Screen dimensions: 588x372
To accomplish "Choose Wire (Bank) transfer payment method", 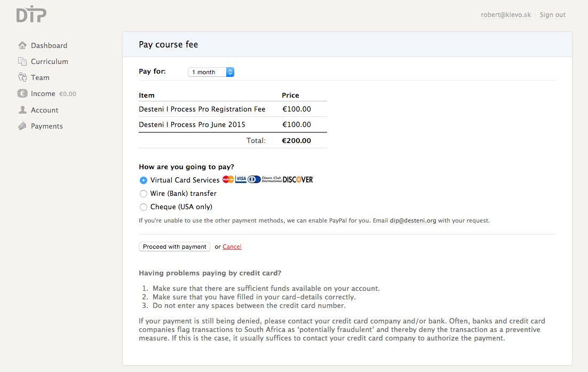I will click(x=143, y=193).
